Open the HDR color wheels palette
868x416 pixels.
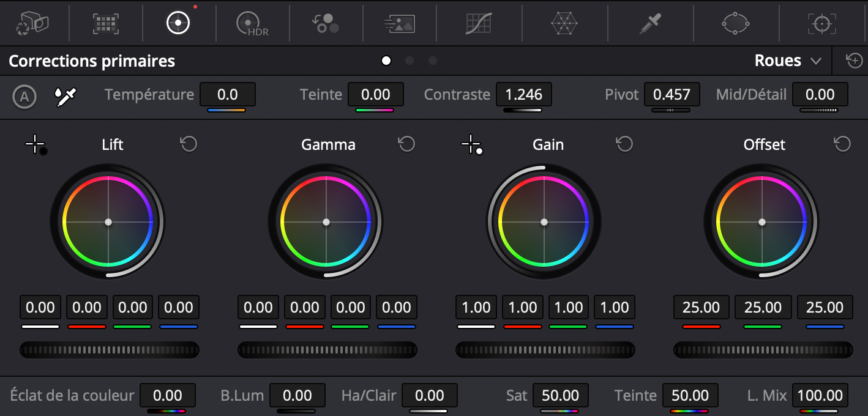[252, 23]
